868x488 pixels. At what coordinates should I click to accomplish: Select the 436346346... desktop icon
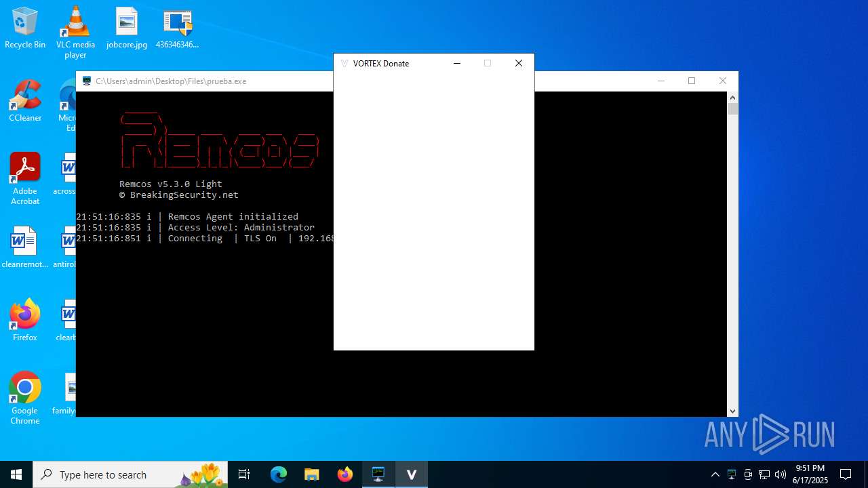(x=177, y=28)
